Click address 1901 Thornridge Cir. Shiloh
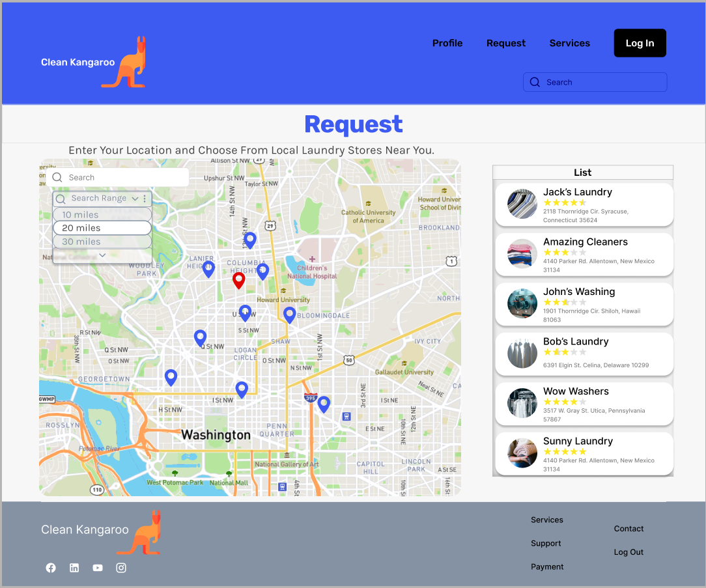706x588 pixels. (x=591, y=315)
